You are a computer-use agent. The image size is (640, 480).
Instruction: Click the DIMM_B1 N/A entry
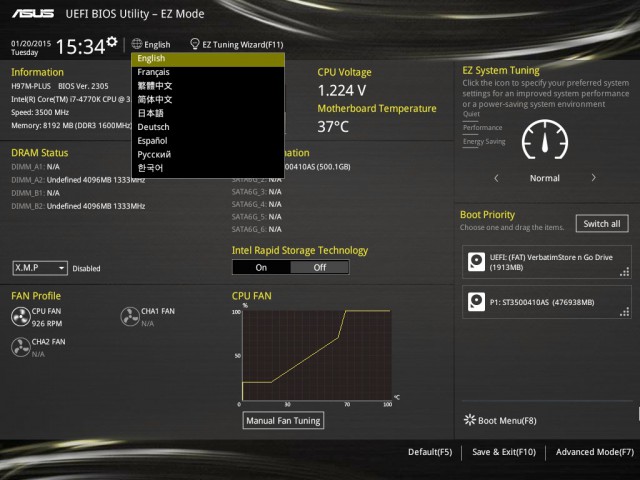pyautogui.click(x=36, y=193)
